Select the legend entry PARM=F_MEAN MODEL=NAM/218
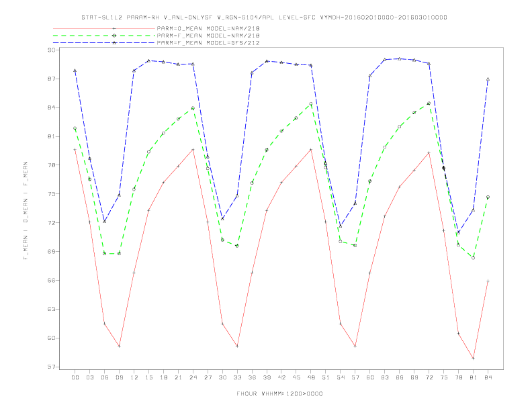 208,36
